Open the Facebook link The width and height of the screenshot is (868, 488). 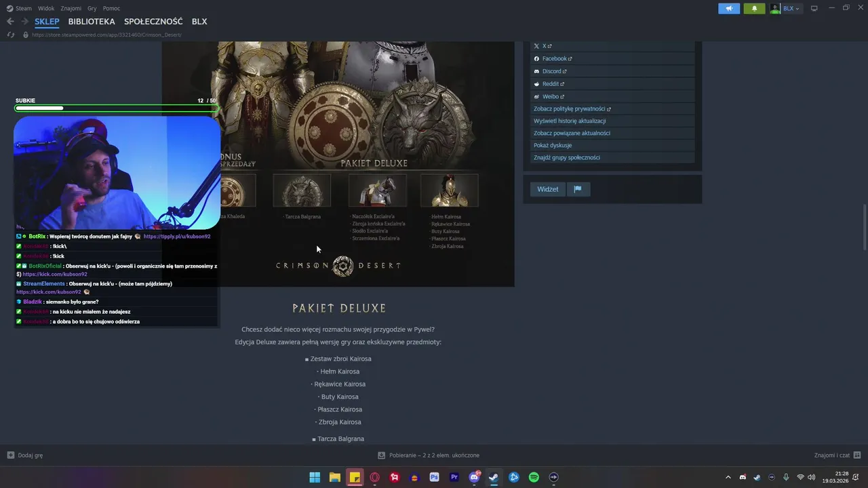coord(613,59)
